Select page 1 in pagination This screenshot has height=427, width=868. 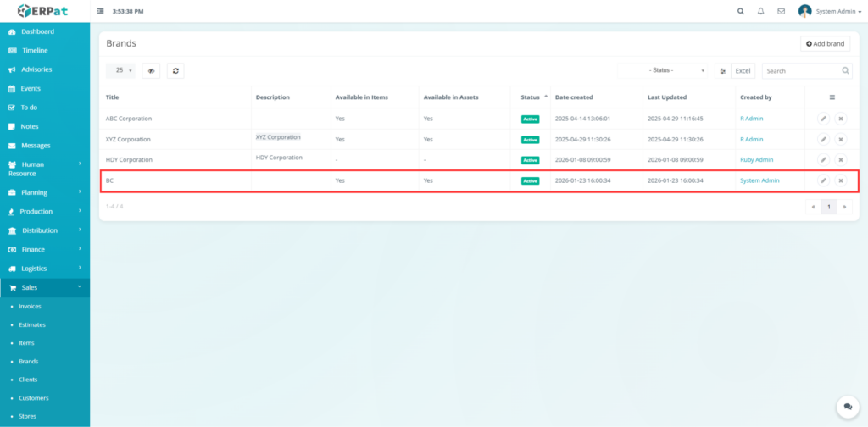(829, 207)
